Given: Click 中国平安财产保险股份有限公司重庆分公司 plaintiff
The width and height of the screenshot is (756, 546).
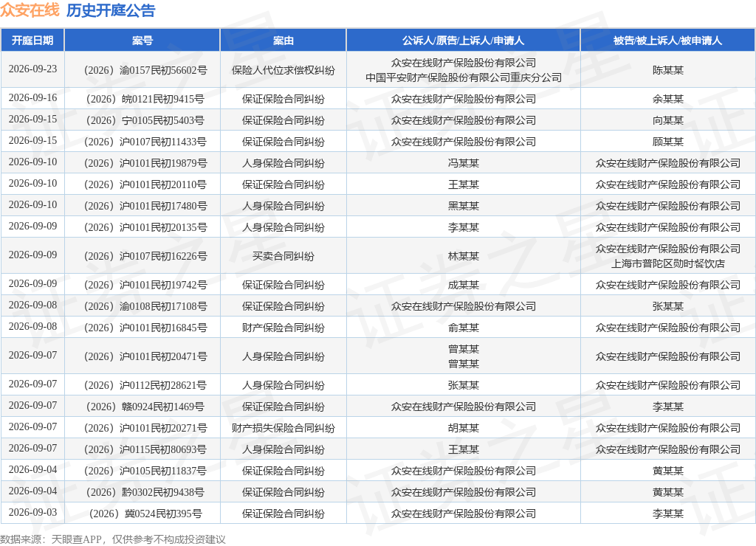Looking at the screenshot, I should click(464, 77).
